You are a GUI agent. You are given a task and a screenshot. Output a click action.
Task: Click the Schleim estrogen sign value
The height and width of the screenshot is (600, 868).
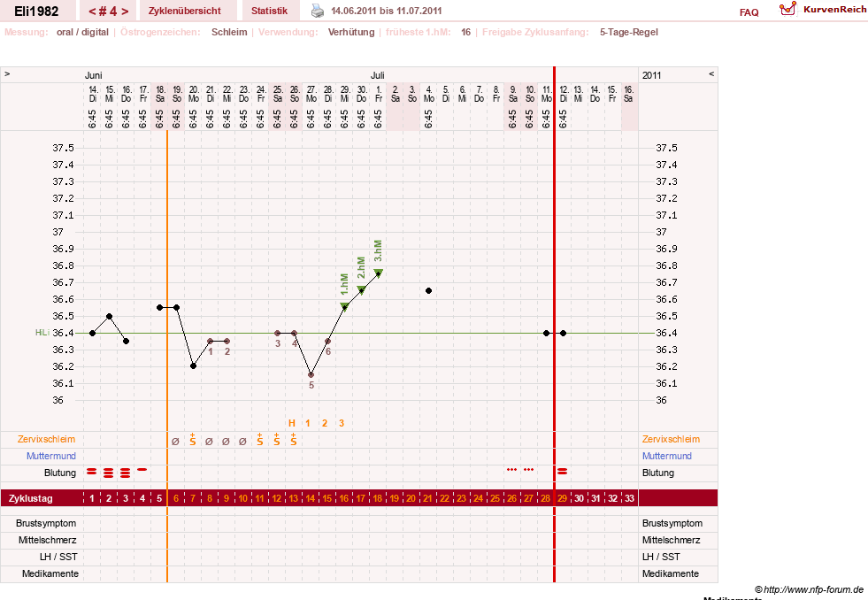[229, 32]
